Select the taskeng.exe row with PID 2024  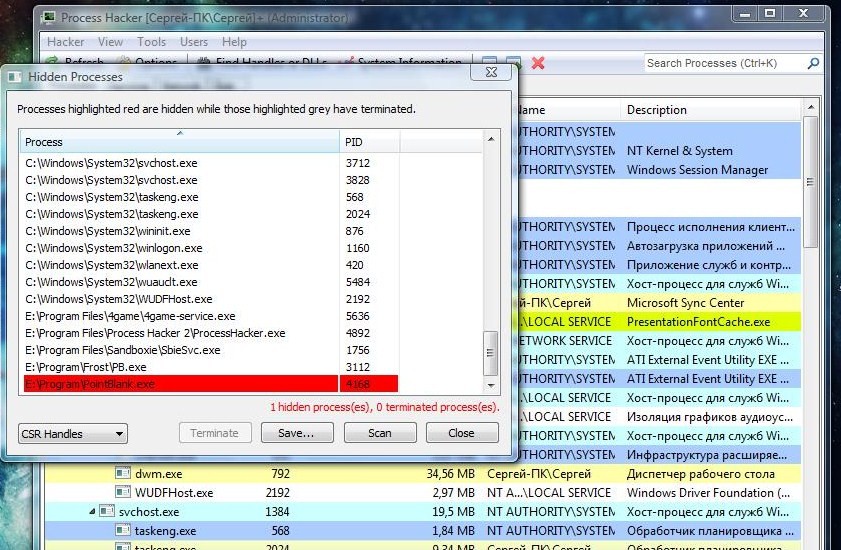point(211,214)
